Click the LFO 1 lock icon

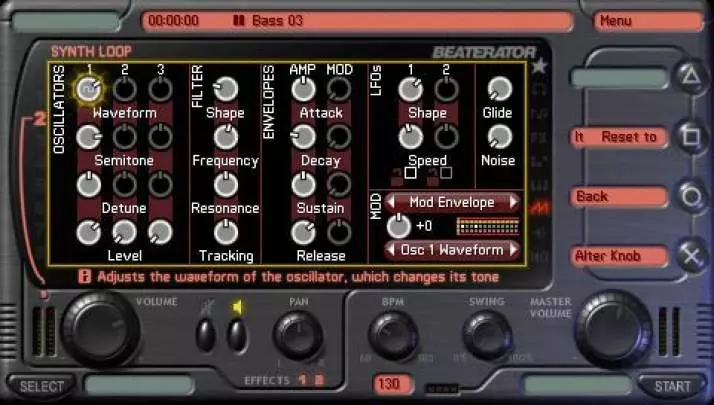397,178
